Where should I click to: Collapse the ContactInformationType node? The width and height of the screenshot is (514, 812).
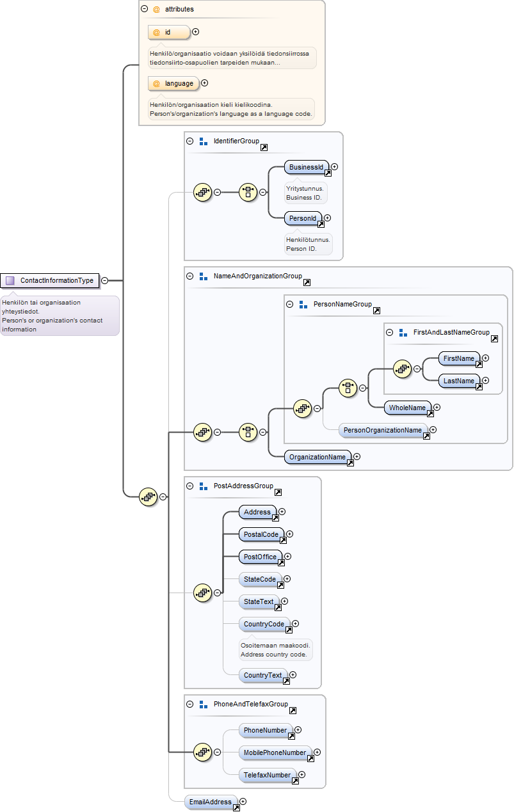(x=104, y=280)
